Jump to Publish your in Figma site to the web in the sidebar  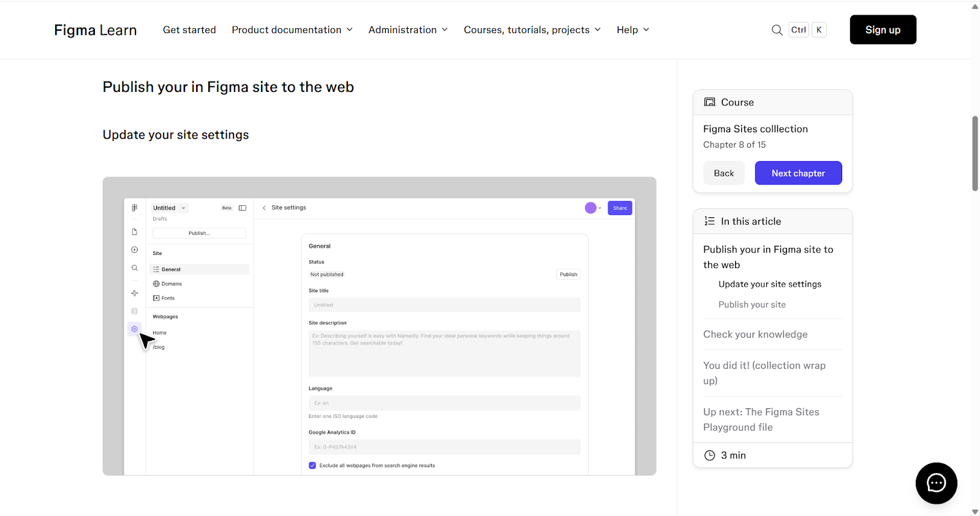pos(768,257)
